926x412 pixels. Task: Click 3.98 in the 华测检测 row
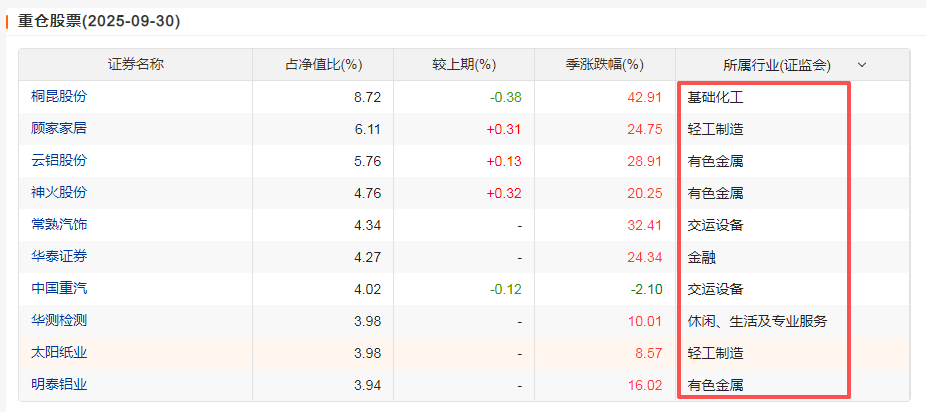tap(367, 322)
